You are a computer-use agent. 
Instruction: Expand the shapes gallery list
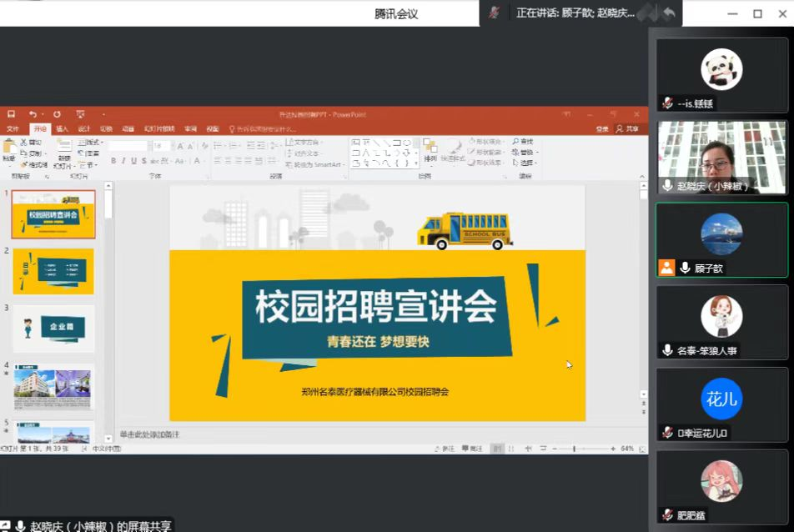click(x=416, y=163)
